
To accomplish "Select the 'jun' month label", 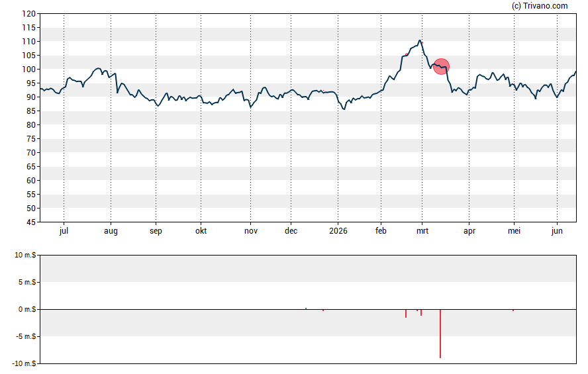I will tap(557, 231).
